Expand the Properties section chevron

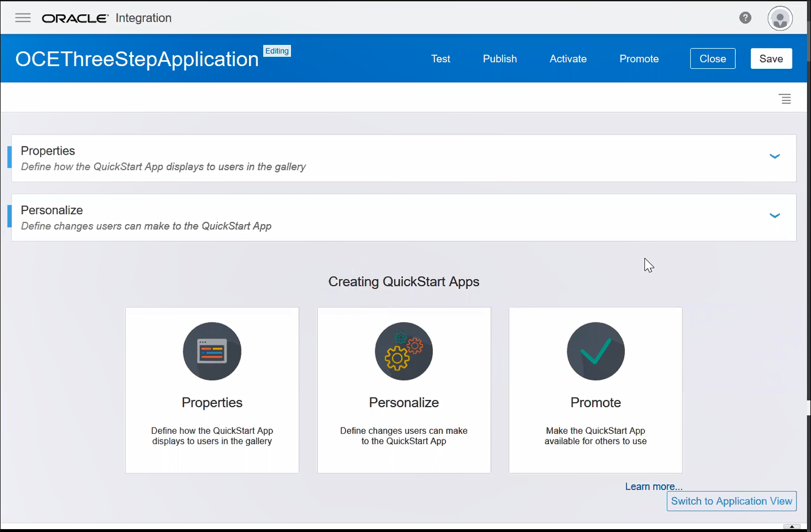(775, 156)
